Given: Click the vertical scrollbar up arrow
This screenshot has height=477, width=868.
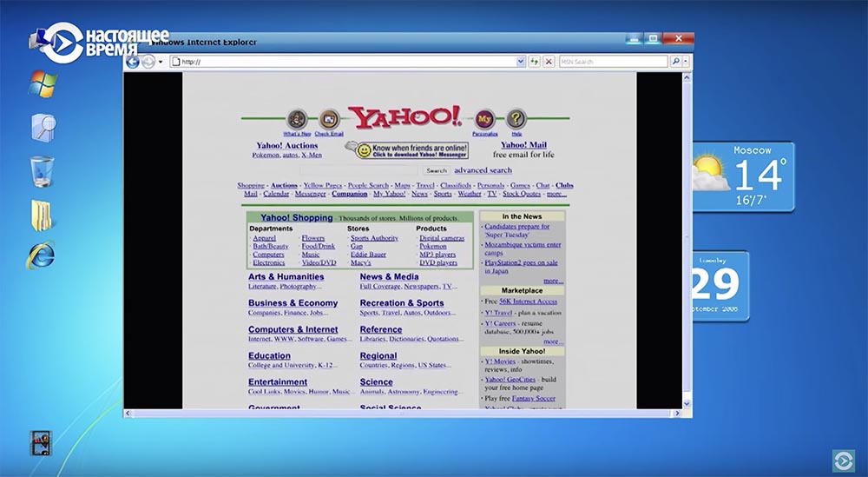Looking at the screenshot, I should pyautogui.click(x=687, y=77).
